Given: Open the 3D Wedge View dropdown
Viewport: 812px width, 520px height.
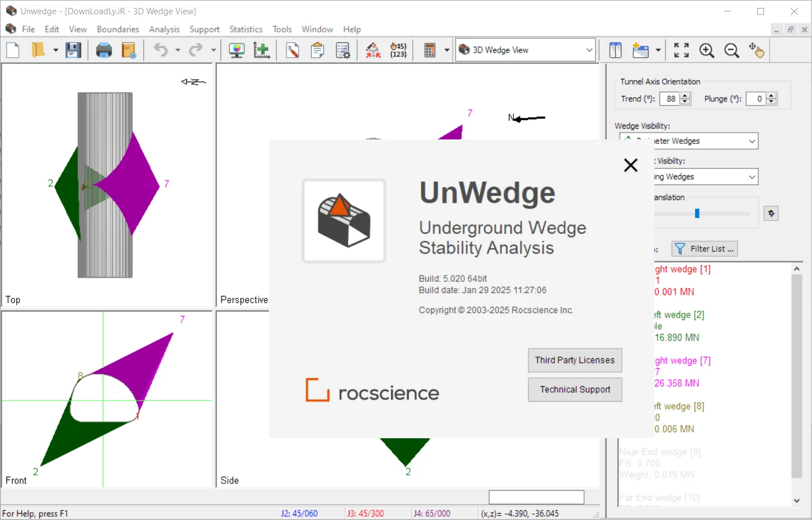Looking at the screenshot, I should click(525, 50).
